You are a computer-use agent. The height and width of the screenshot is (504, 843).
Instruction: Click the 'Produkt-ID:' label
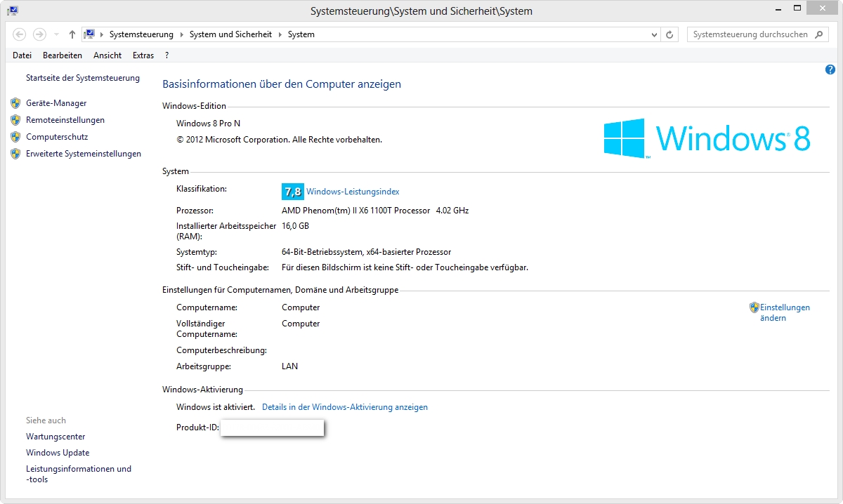pos(197,427)
